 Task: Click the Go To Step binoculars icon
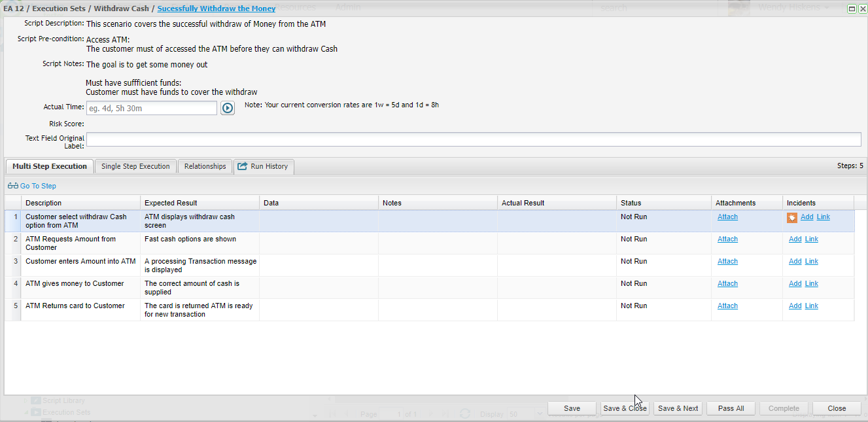(13, 186)
